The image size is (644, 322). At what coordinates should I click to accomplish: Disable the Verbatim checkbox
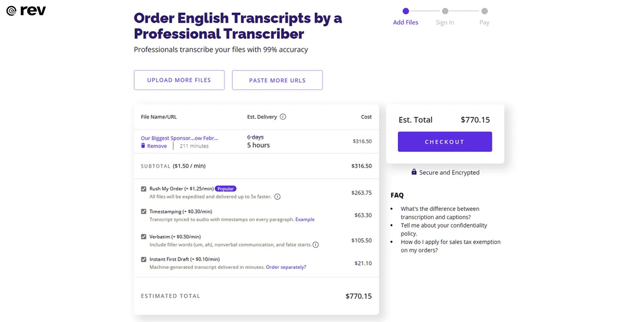(144, 237)
